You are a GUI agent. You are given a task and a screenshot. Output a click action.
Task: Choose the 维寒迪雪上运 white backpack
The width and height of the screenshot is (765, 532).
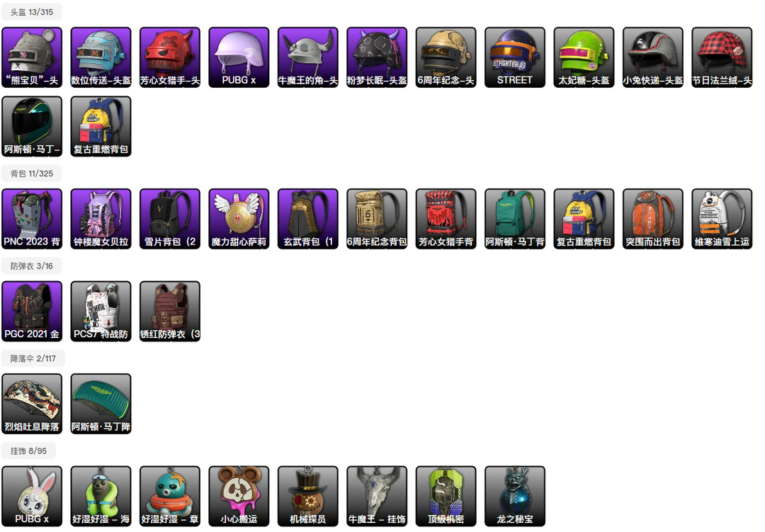click(722, 219)
